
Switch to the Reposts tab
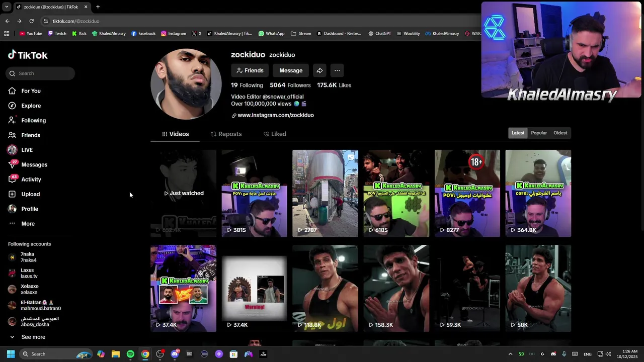click(x=226, y=134)
